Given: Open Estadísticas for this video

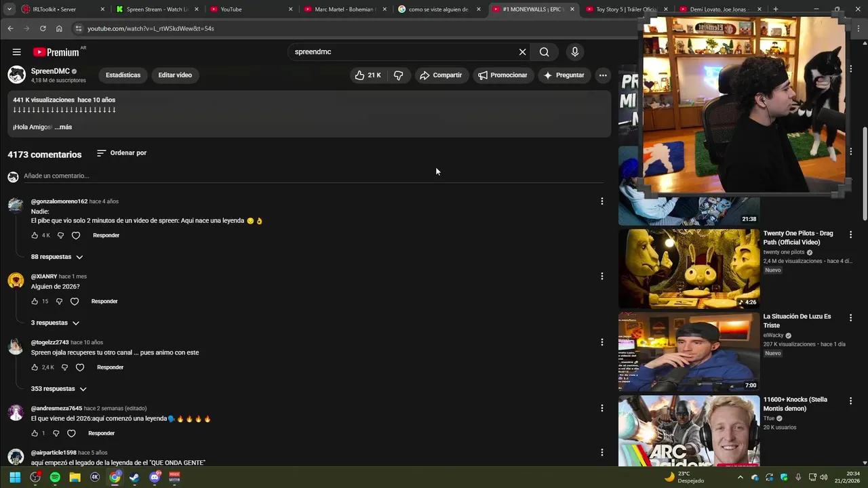Looking at the screenshot, I should pyautogui.click(x=123, y=75).
